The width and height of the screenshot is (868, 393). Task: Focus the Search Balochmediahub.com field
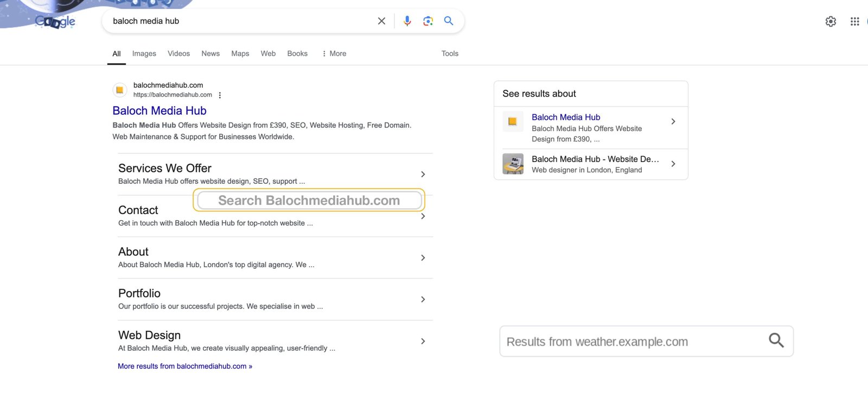(x=309, y=201)
